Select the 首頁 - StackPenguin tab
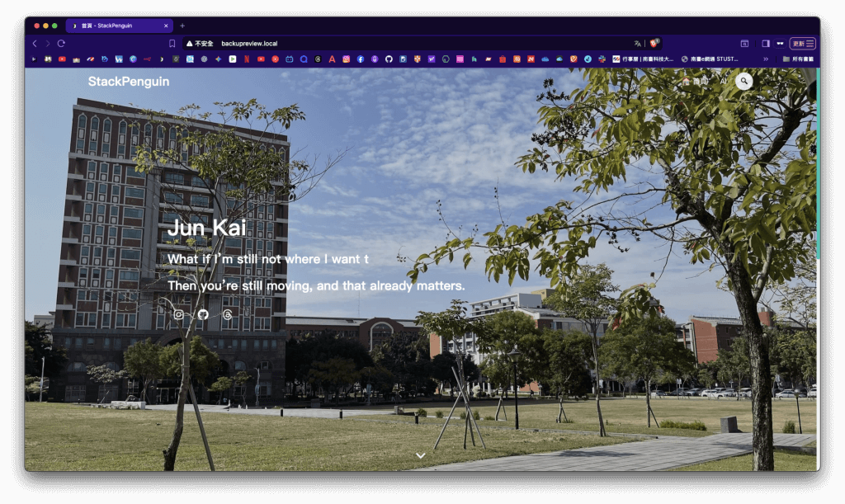 [x=116, y=26]
